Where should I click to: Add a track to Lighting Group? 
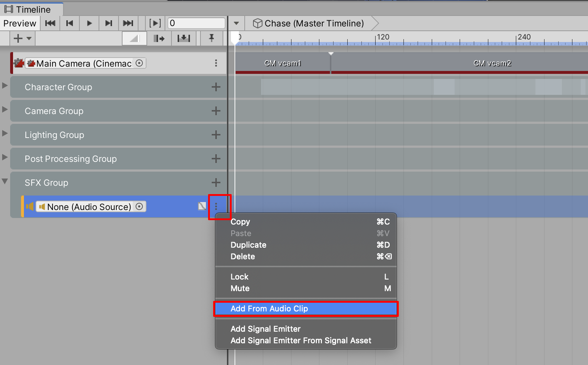click(216, 135)
